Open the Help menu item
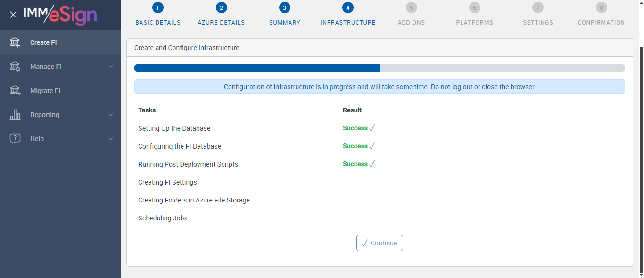The image size is (644, 278). pyautogui.click(x=60, y=139)
